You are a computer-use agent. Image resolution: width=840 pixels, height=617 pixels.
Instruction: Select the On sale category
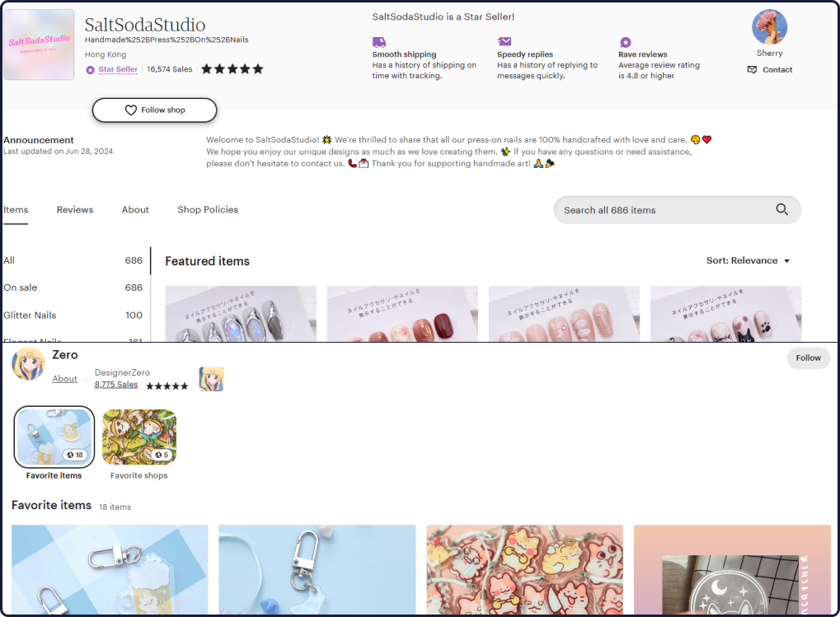pos(73,287)
